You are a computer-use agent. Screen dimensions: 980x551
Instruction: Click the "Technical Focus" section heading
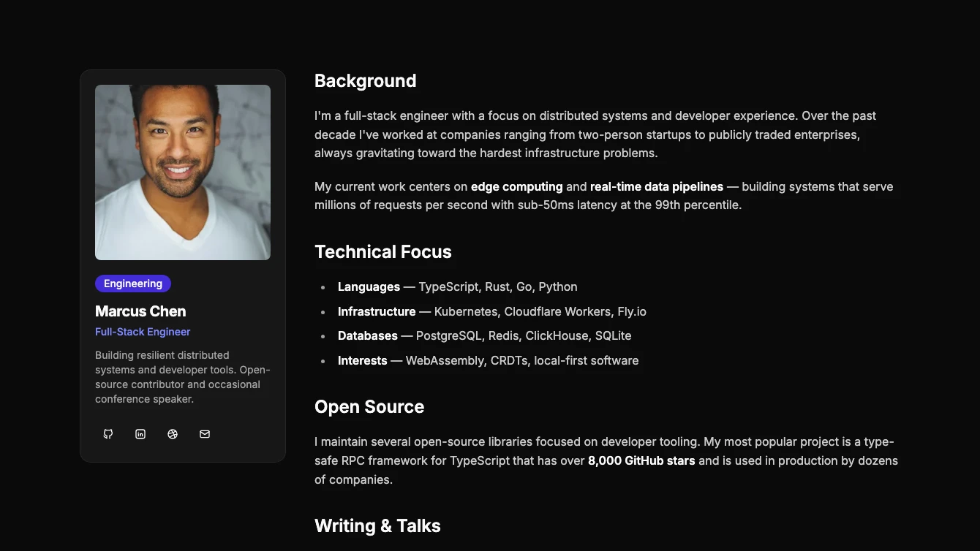(x=383, y=252)
